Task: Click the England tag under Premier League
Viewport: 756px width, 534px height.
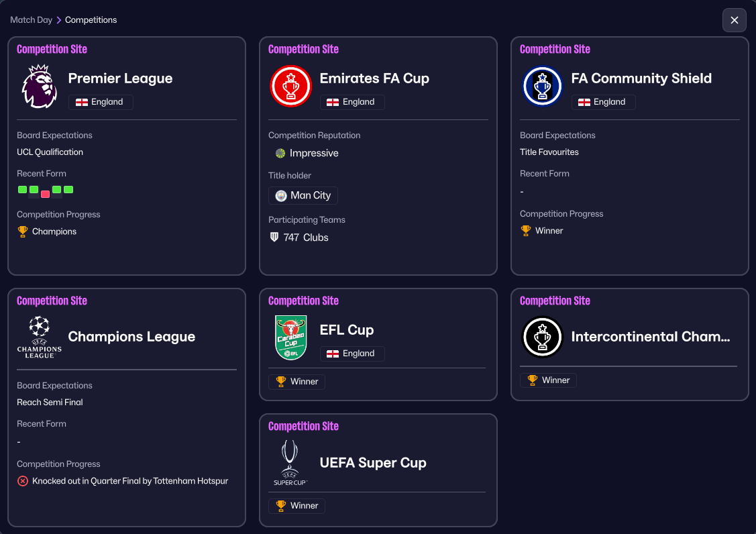Action: [x=101, y=102]
